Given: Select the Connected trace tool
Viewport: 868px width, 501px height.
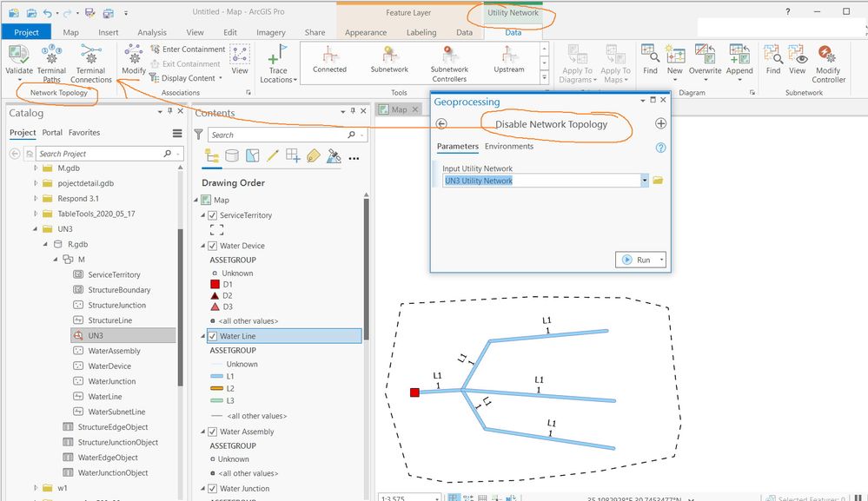Looking at the screenshot, I should (329, 59).
